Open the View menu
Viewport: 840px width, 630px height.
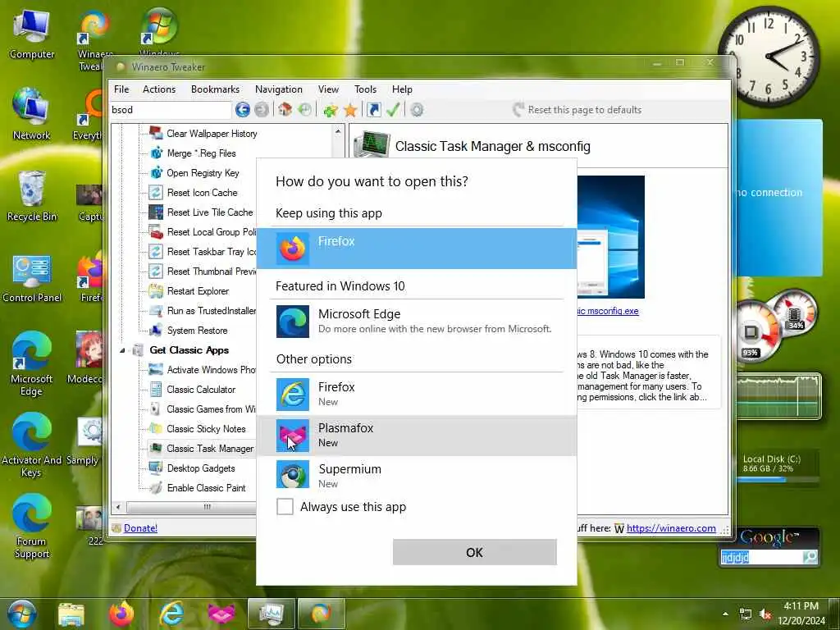pyautogui.click(x=328, y=89)
